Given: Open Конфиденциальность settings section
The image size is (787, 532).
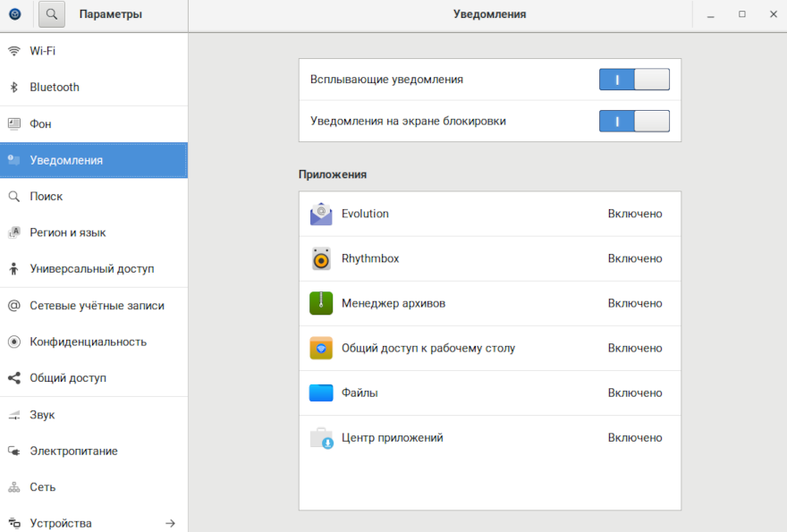Looking at the screenshot, I should click(88, 342).
